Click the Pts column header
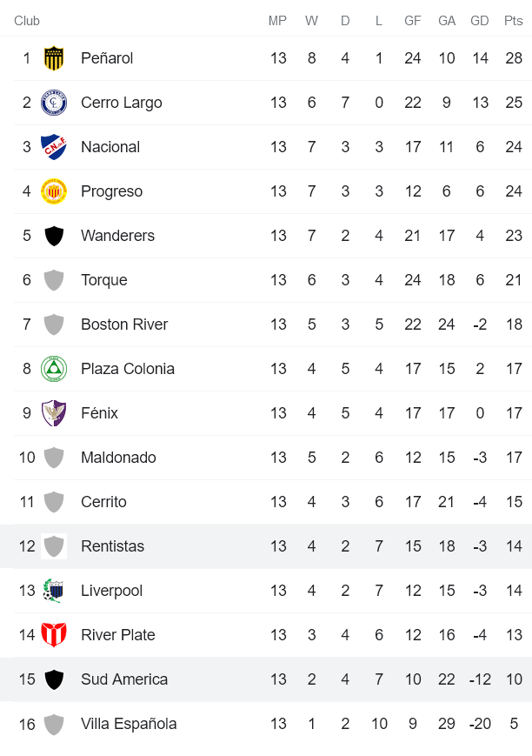This screenshot has width=532, height=756. (513, 21)
